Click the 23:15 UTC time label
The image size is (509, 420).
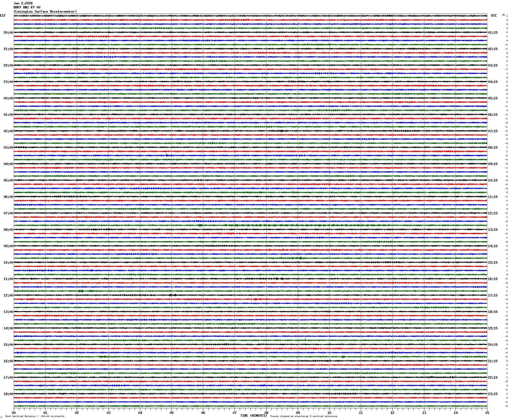coord(493,394)
